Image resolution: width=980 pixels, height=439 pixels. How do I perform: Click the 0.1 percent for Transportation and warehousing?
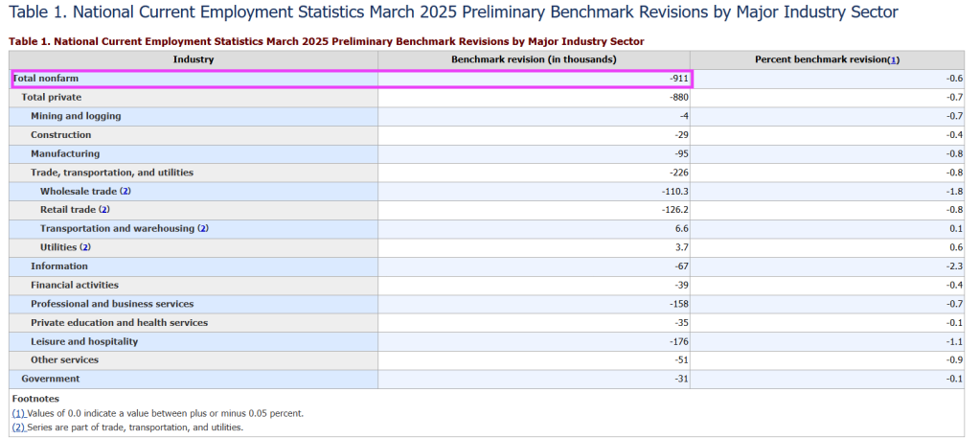point(957,229)
